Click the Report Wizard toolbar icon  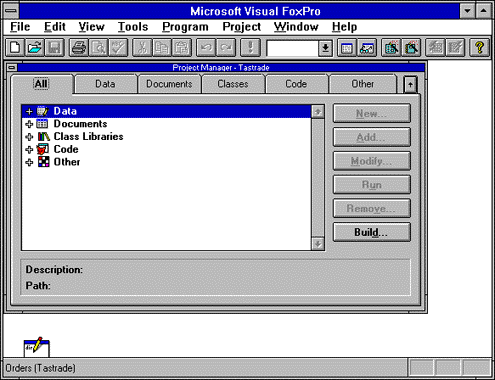412,48
